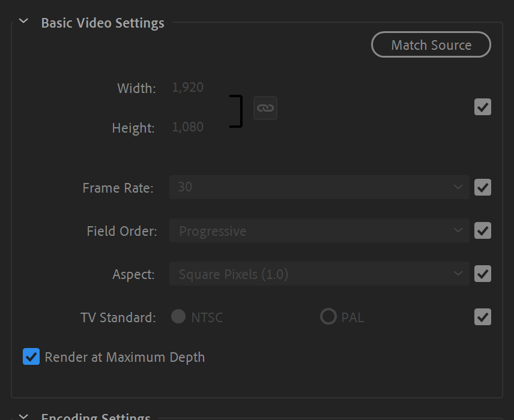Collapse the Basic Video Settings section
514x420 pixels.
pos(23,22)
